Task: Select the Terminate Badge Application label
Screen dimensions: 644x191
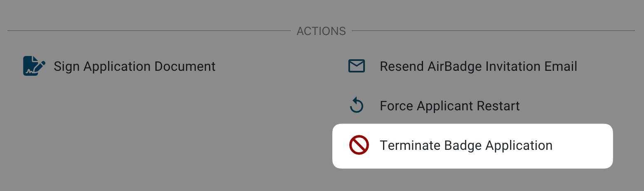Action: point(466,146)
